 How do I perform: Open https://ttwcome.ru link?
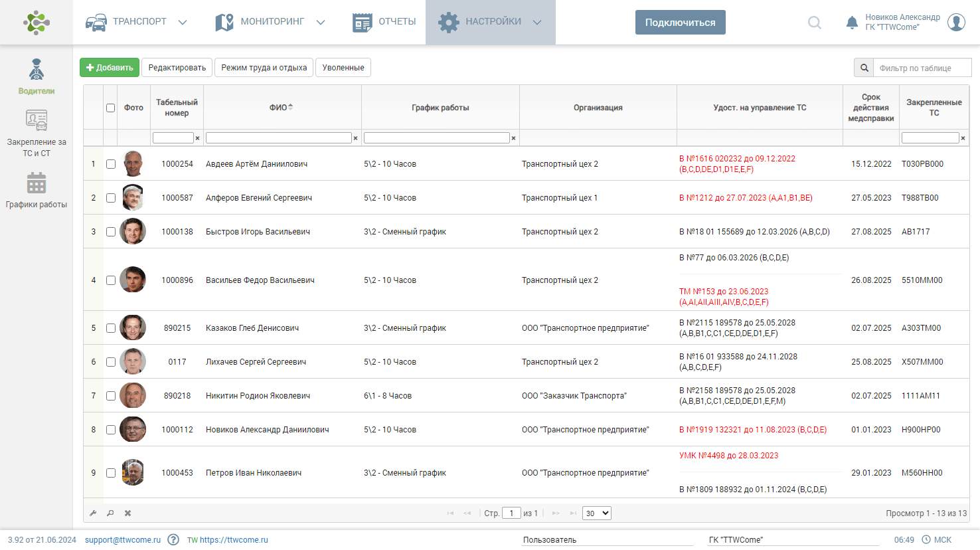pos(234,540)
